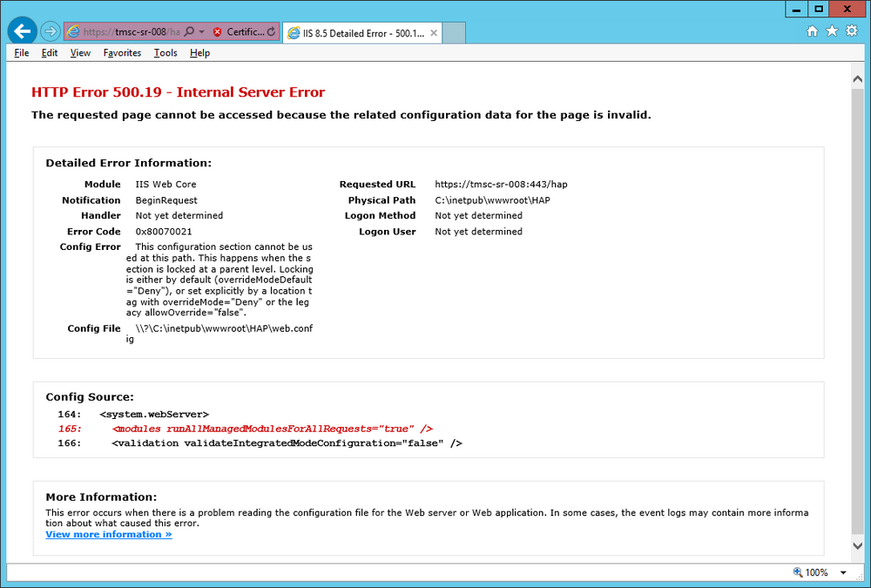Click the zoom magnifier icon in status bar
Screen dimensions: 871x588
click(x=798, y=571)
